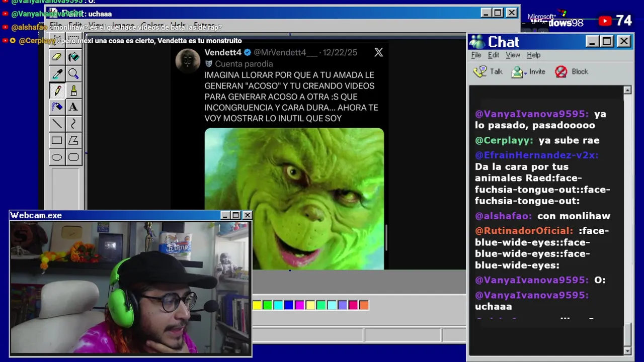
Task: Select the Rounded Rectangle tool
Action: (73, 157)
